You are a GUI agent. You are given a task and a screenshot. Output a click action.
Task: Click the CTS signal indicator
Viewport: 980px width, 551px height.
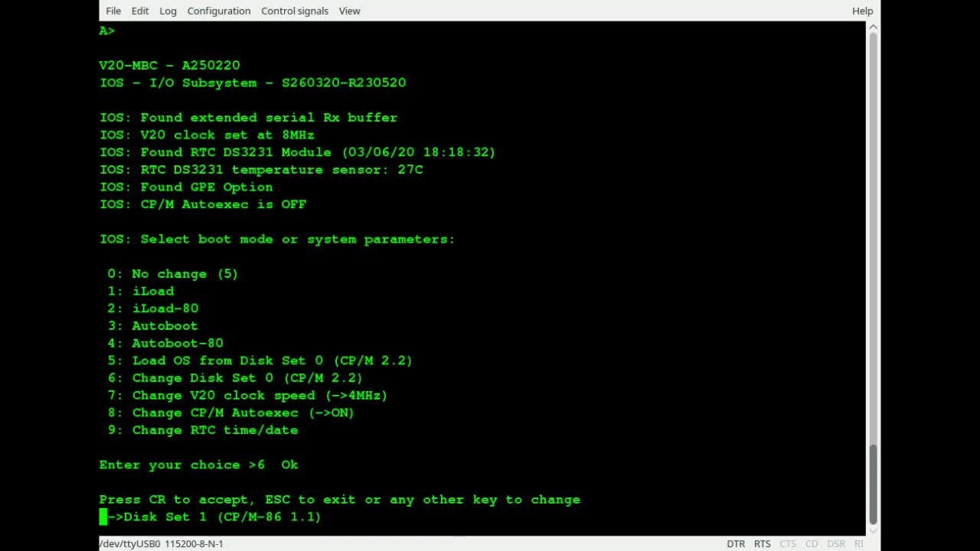tap(788, 543)
